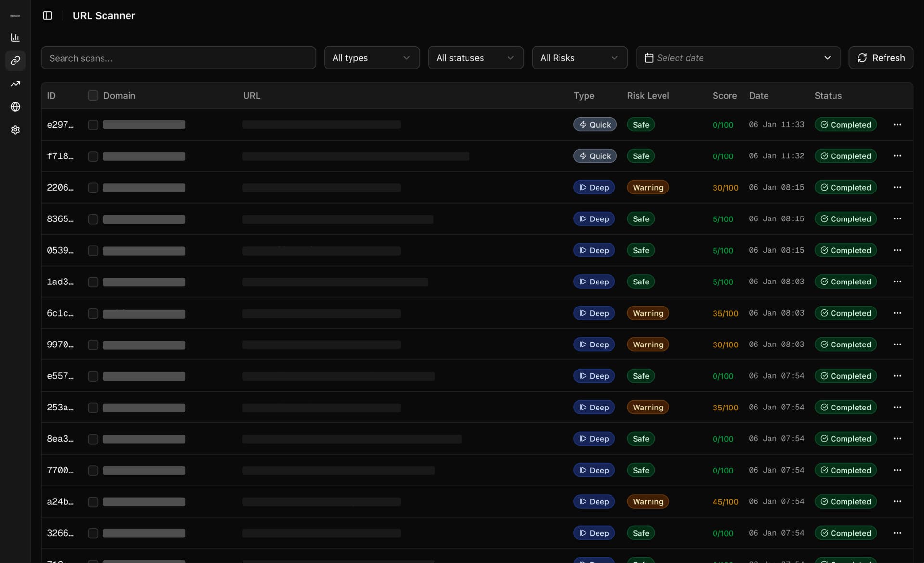This screenshot has width=924, height=563.
Task: Check the checkbox on the first scan row
Action: coord(93,125)
